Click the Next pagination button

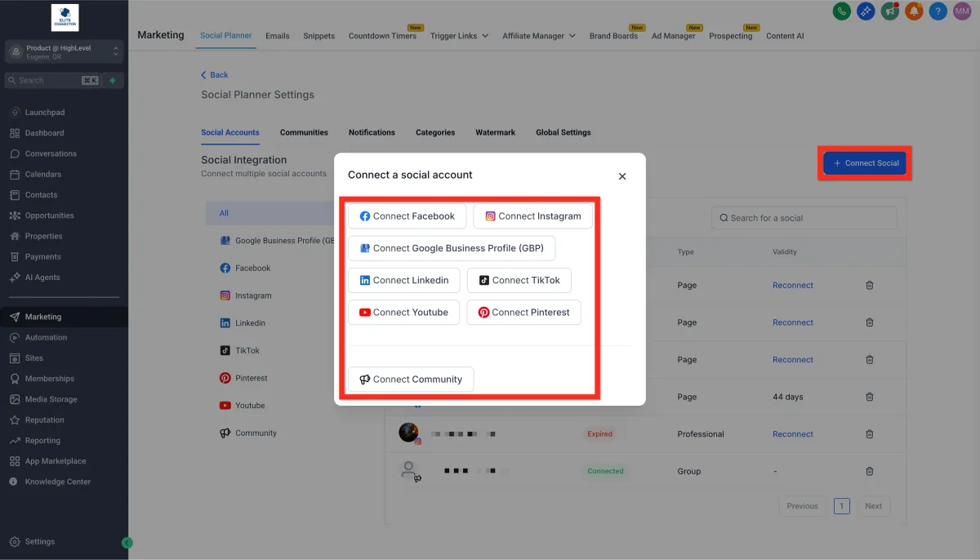coord(873,506)
